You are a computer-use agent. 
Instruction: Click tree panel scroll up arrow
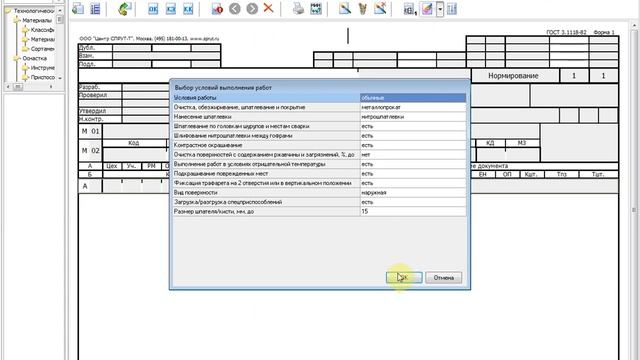[60, 10]
